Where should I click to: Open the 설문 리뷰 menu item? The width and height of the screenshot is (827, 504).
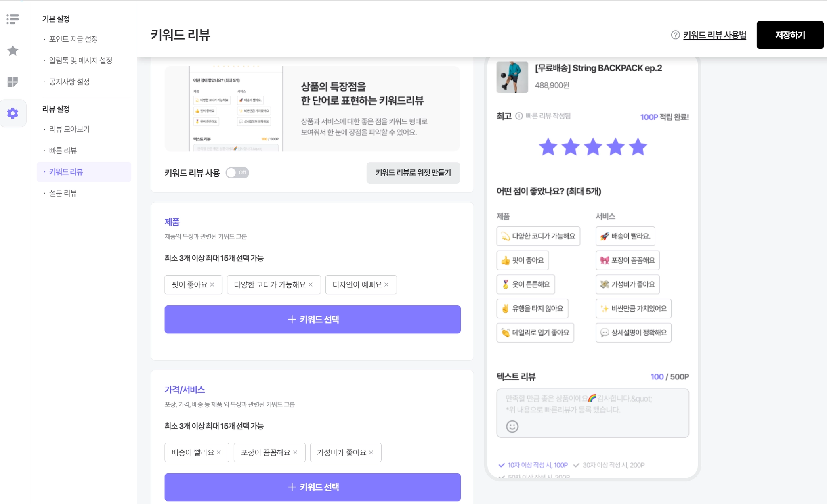pyautogui.click(x=63, y=193)
